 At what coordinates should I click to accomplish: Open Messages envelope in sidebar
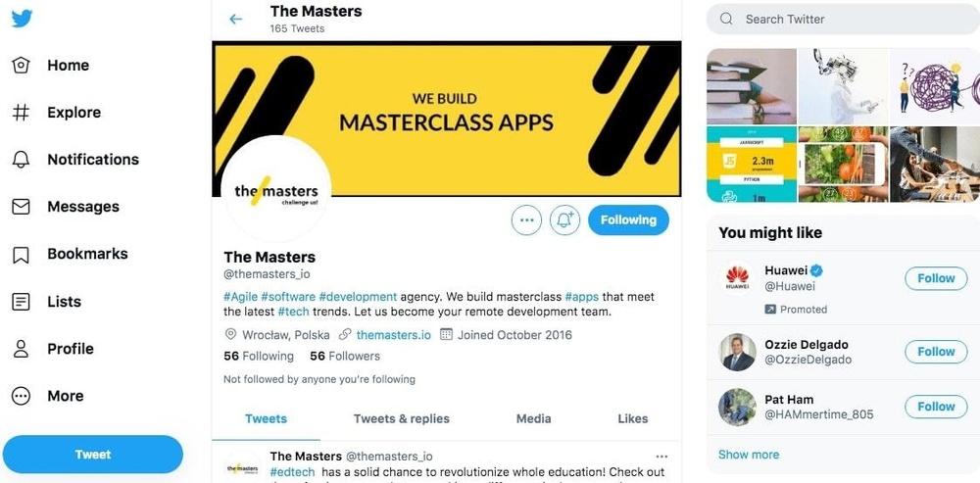[22, 207]
